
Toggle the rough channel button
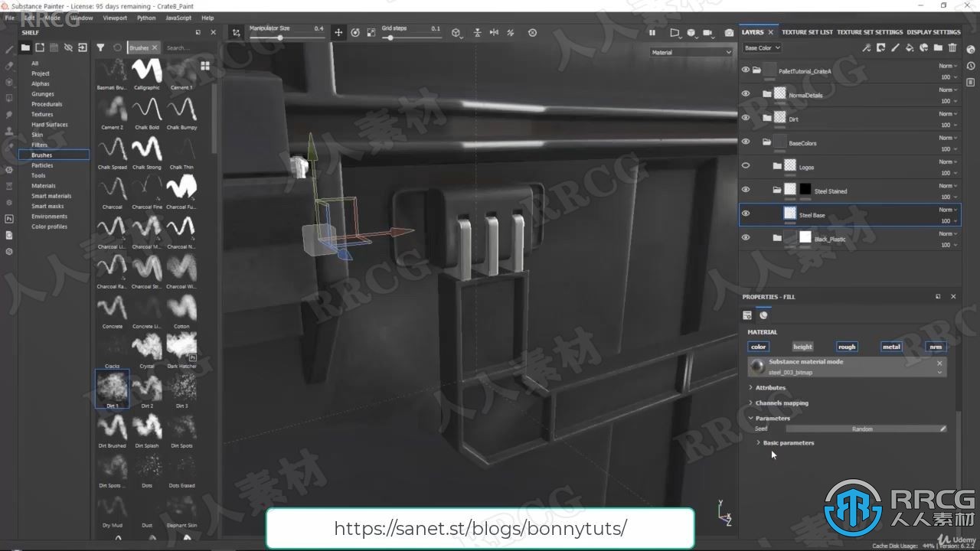pyautogui.click(x=847, y=347)
